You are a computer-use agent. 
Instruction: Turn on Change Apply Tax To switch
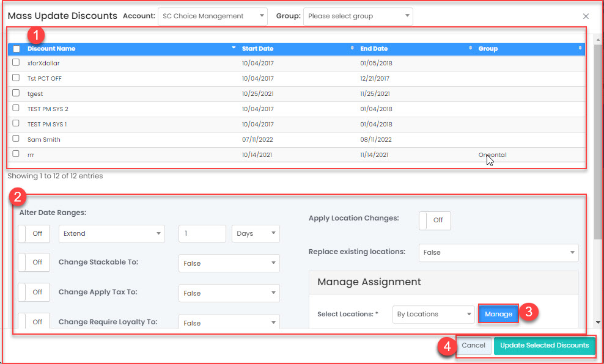34,292
